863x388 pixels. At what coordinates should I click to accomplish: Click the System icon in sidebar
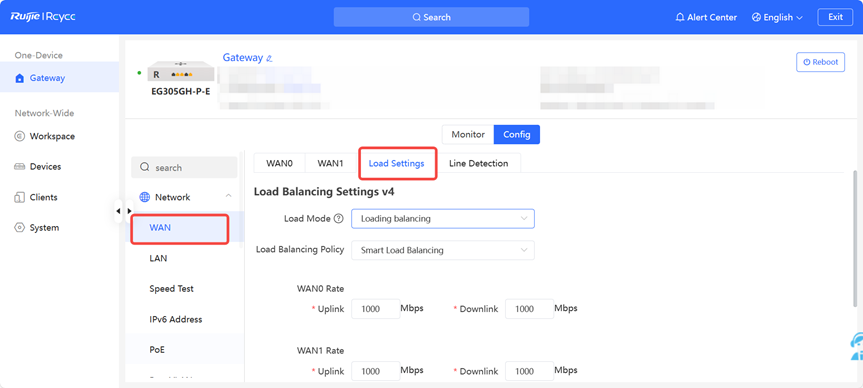[x=20, y=227]
